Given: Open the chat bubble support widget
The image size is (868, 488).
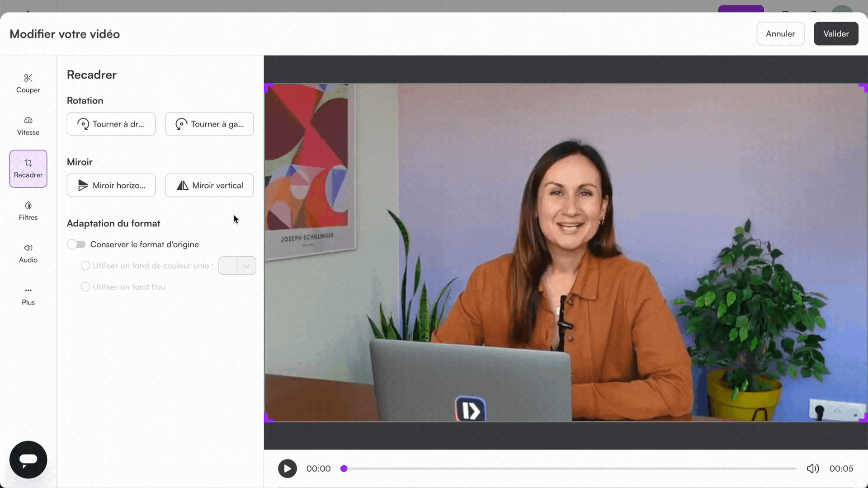Looking at the screenshot, I should point(28,460).
